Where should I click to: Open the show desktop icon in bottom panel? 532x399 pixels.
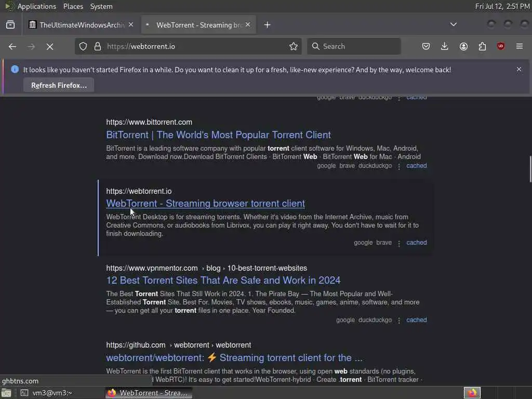(x=6, y=393)
